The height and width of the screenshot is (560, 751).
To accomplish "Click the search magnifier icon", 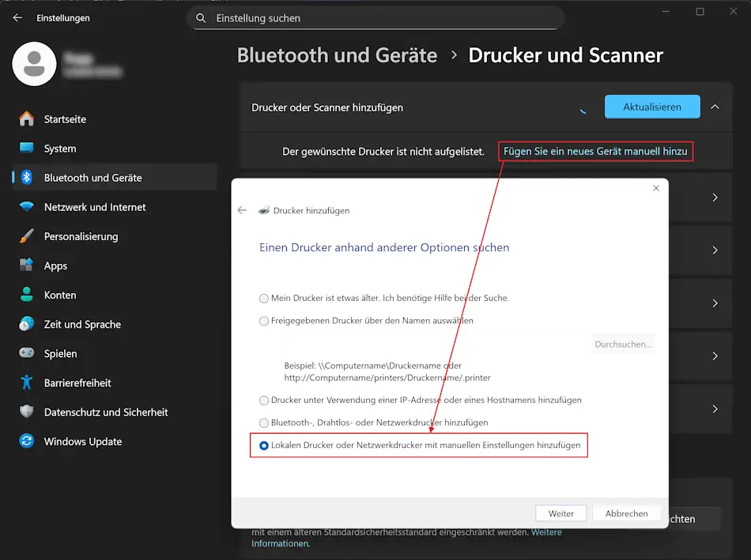I will pos(200,17).
